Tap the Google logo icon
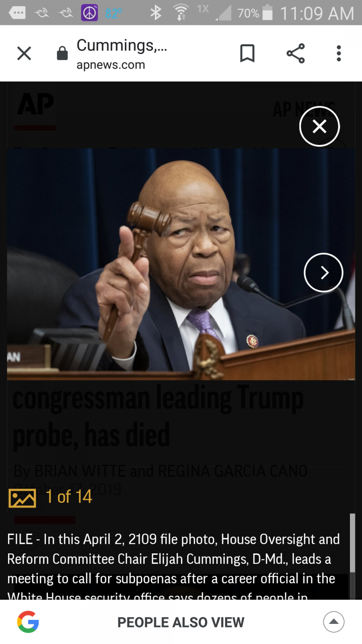This screenshot has height=644, width=362. (28, 622)
